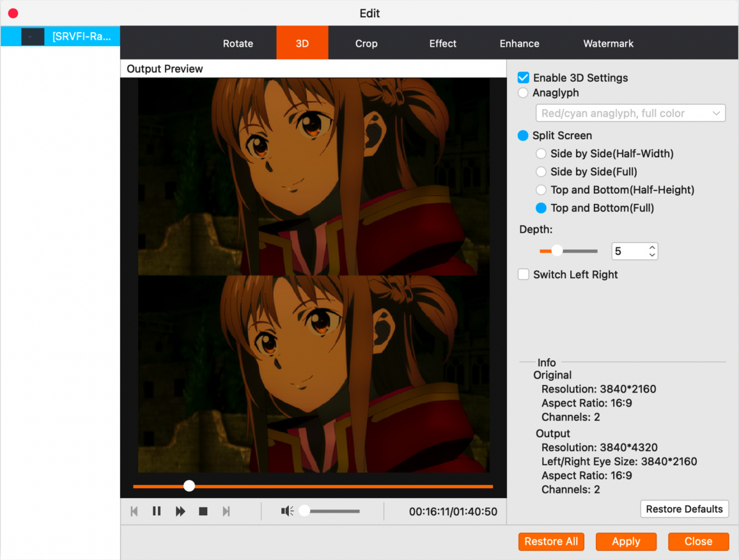
Task: Click the 00:16:11/01:40:50 time display
Action: 453,512
